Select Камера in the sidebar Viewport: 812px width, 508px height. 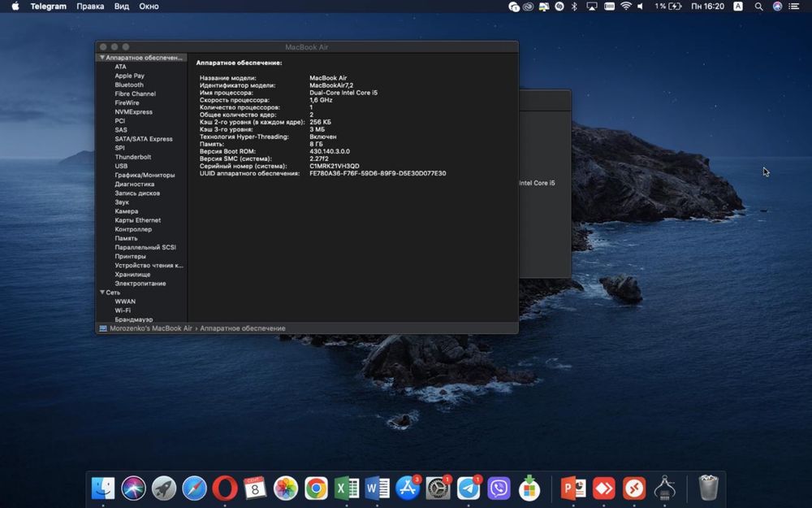[x=127, y=211]
